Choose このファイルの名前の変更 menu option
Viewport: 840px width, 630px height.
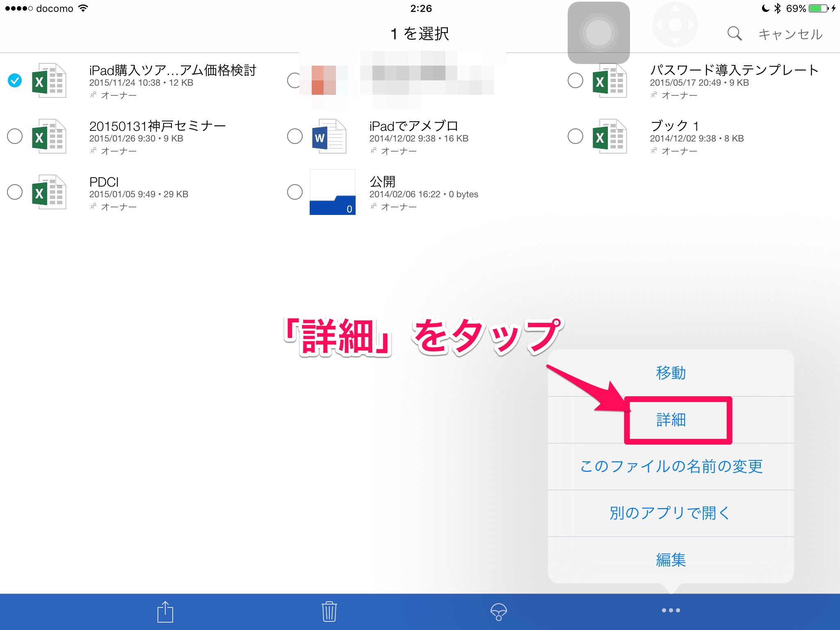[671, 466]
